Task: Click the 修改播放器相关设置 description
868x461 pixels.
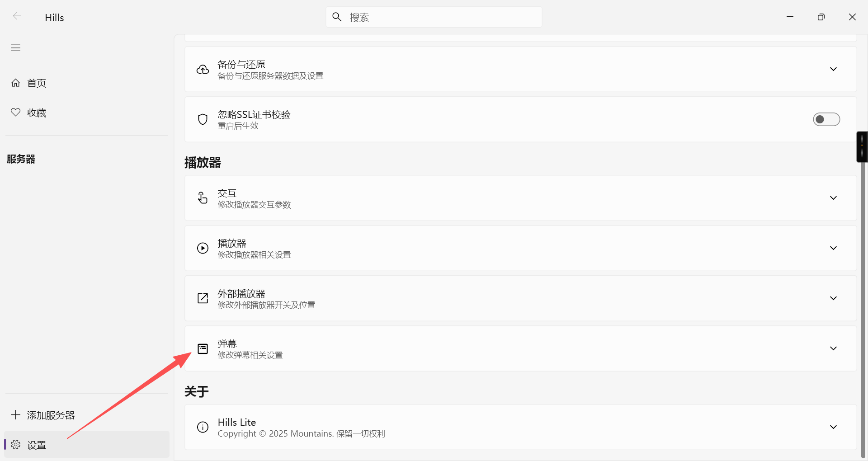Action: 254,255
